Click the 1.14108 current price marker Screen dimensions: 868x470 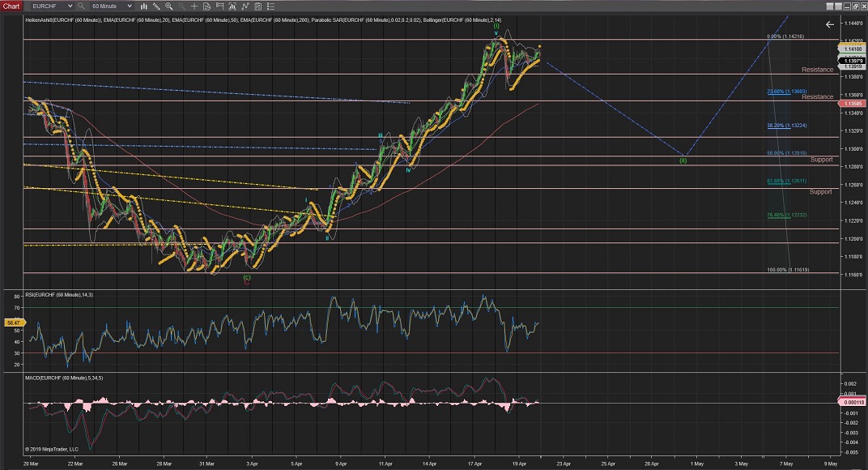851,49
